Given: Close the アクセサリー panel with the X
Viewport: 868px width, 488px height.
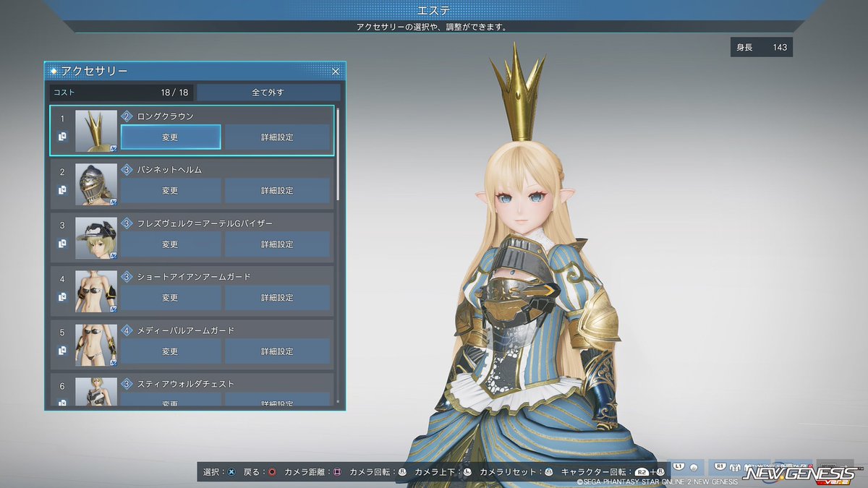Looking at the screenshot, I should [x=336, y=71].
